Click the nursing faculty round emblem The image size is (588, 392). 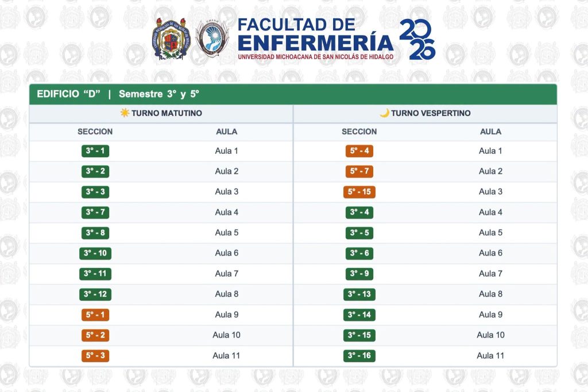pos(212,38)
